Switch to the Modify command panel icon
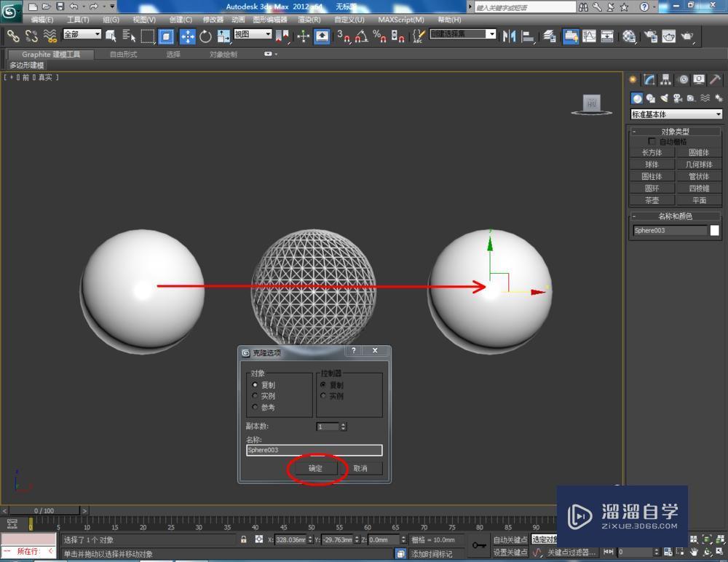The image size is (728, 562). (649, 79)
